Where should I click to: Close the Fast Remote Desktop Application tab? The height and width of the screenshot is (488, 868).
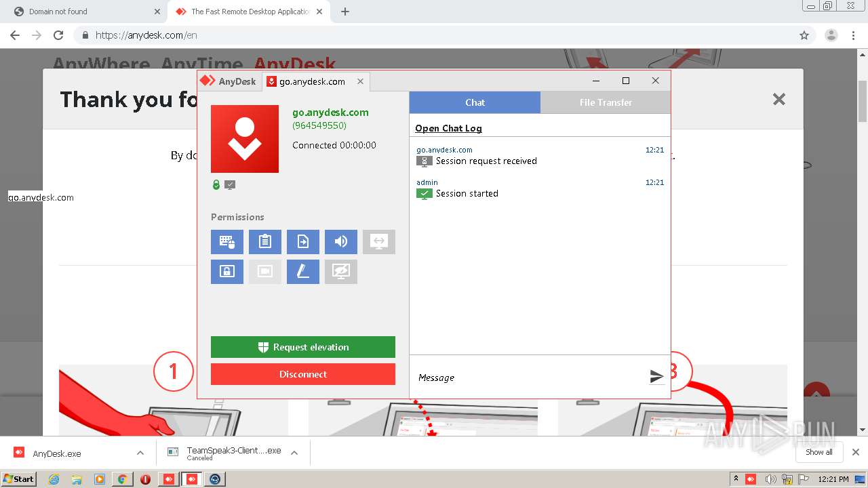point(319,12)
